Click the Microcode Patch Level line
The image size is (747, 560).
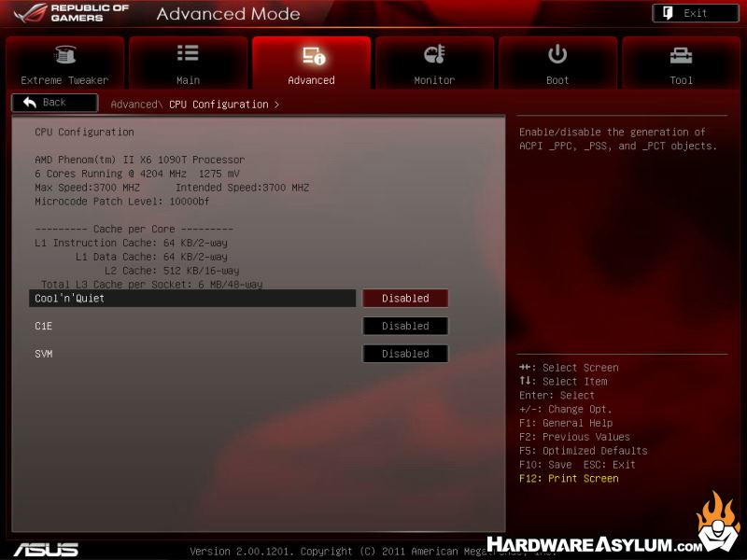coord(122,201)
